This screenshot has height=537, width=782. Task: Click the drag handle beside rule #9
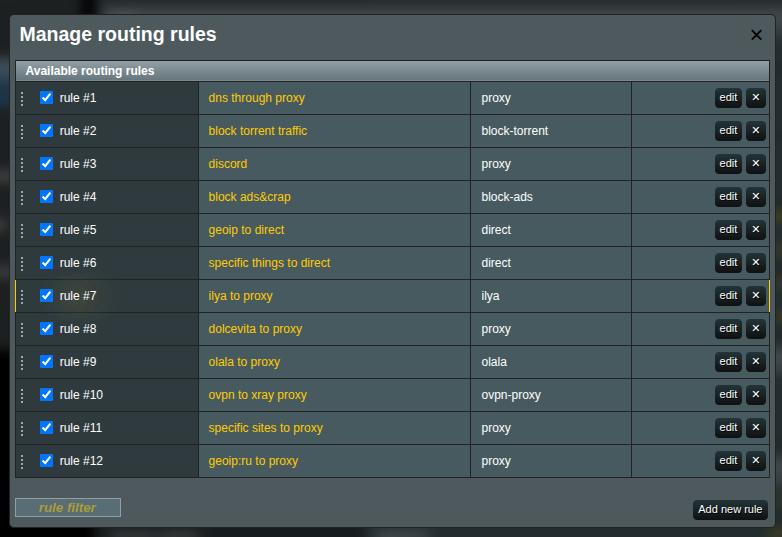coord(22,362)
